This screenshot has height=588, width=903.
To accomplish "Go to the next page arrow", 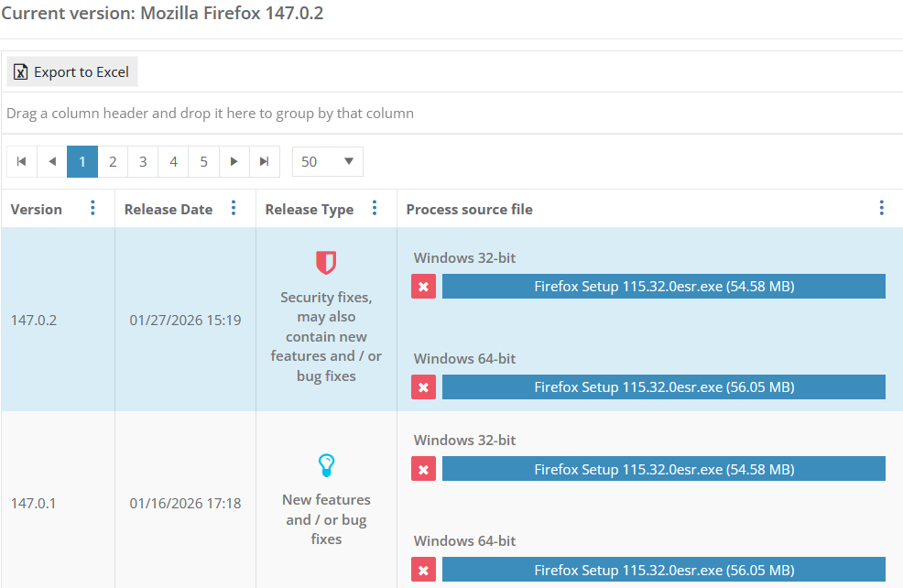I will [234, 161].
